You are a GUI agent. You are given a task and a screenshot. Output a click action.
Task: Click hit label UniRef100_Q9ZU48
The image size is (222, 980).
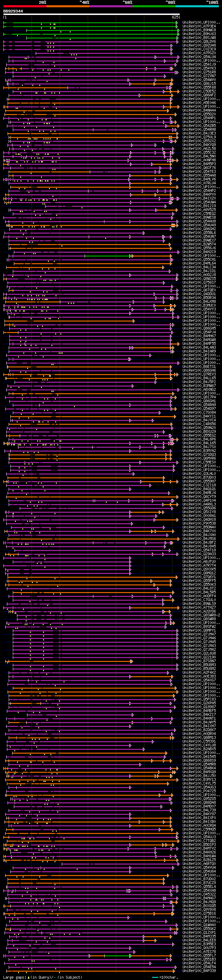tap(199, 45)
